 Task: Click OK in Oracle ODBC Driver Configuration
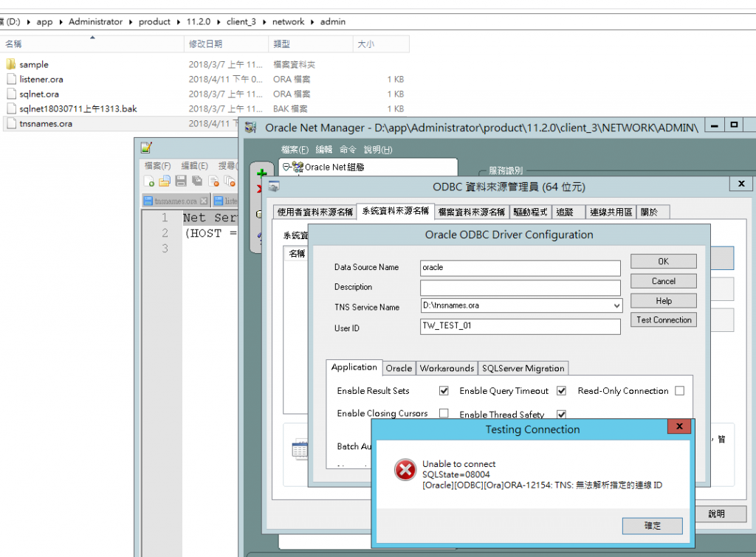pos(664,261)
